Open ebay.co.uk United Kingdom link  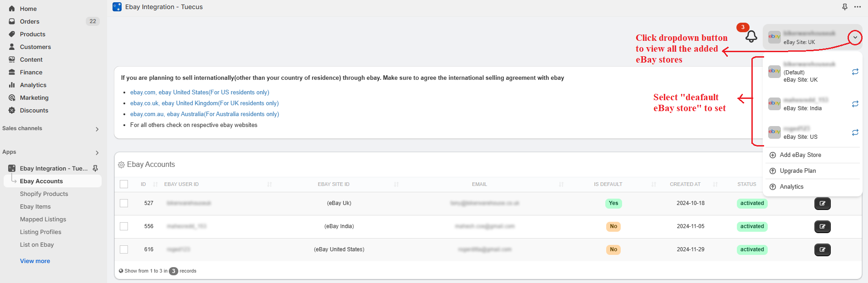(205, 103)
